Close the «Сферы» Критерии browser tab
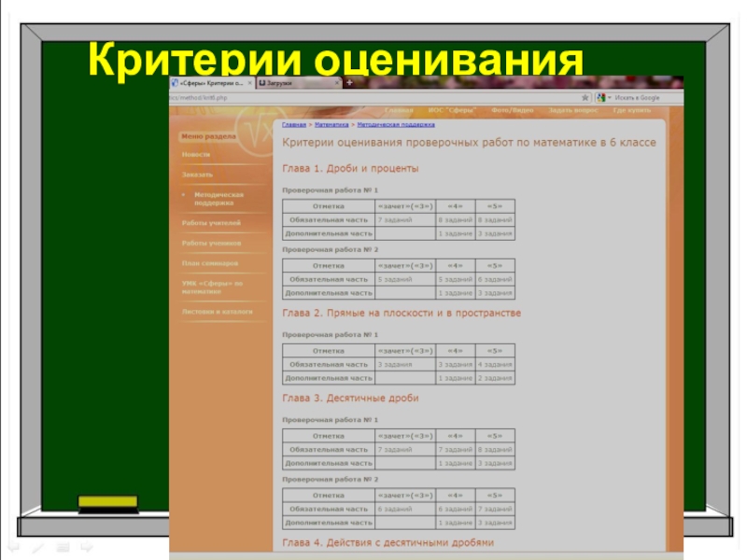The width and height of the screenshot is (747, 560). 250,83
